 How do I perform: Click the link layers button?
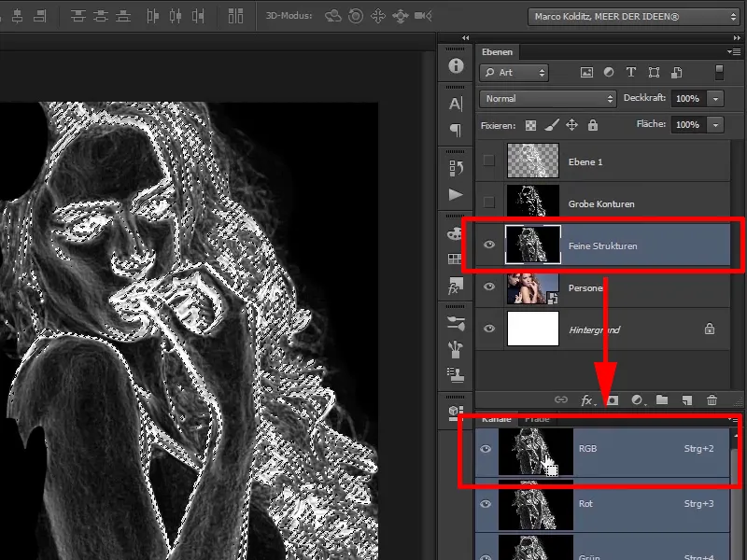coord(561,400)
